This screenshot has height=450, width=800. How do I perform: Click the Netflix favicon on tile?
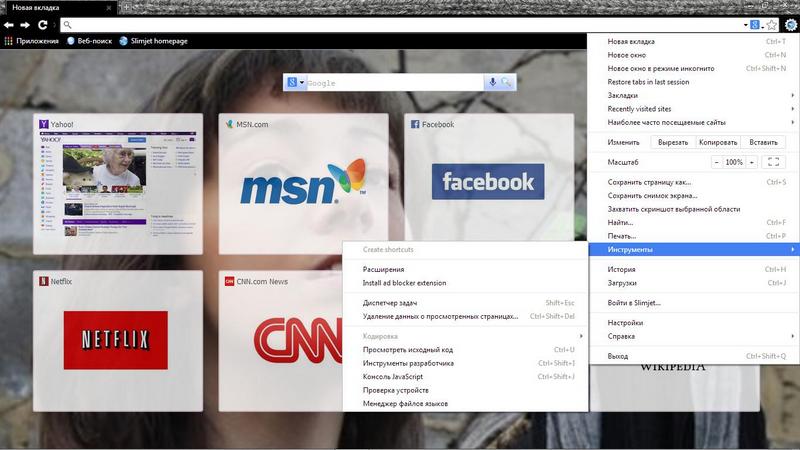tap(44, 281)
